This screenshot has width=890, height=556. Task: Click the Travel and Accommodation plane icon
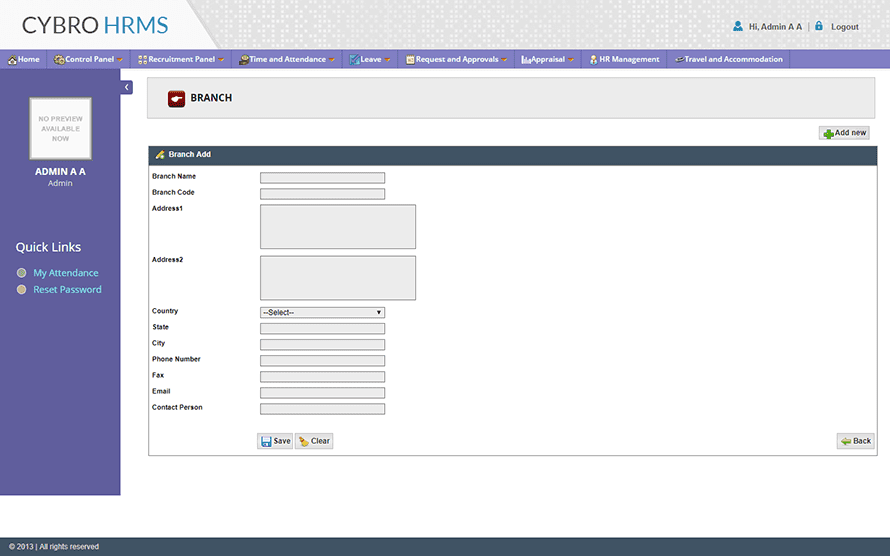(679, 60)
